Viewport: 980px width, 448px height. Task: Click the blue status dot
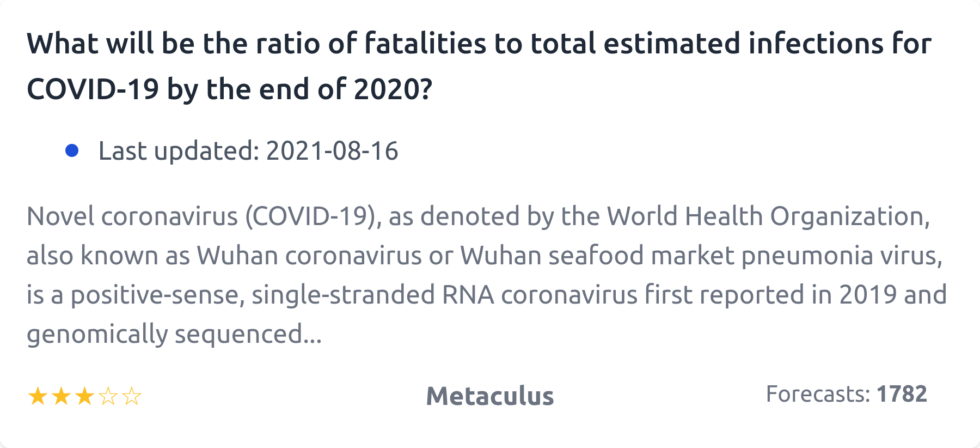72,150
